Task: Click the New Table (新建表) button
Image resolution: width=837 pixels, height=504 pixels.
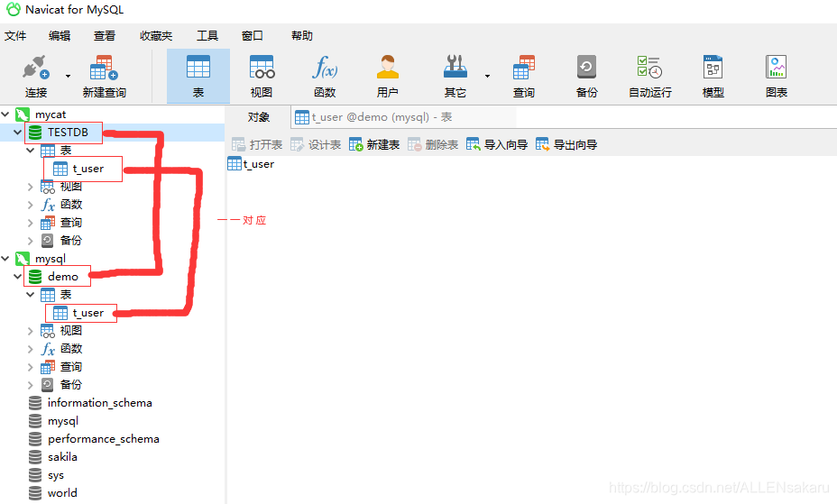Action: [374, 144]
